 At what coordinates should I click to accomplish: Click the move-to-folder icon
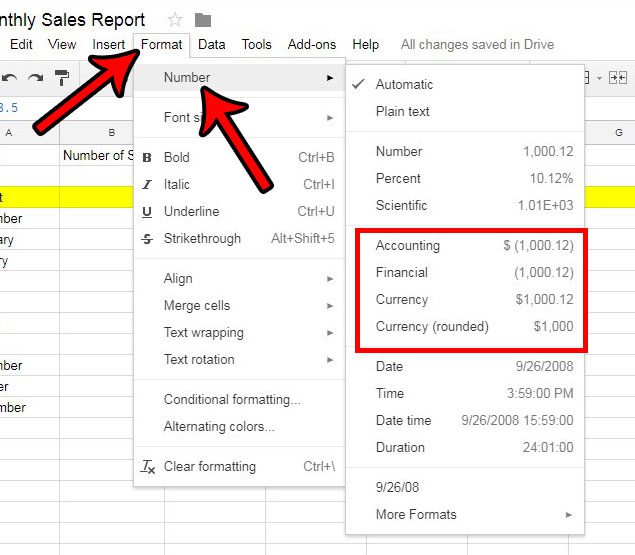click(x=203, y=20)
